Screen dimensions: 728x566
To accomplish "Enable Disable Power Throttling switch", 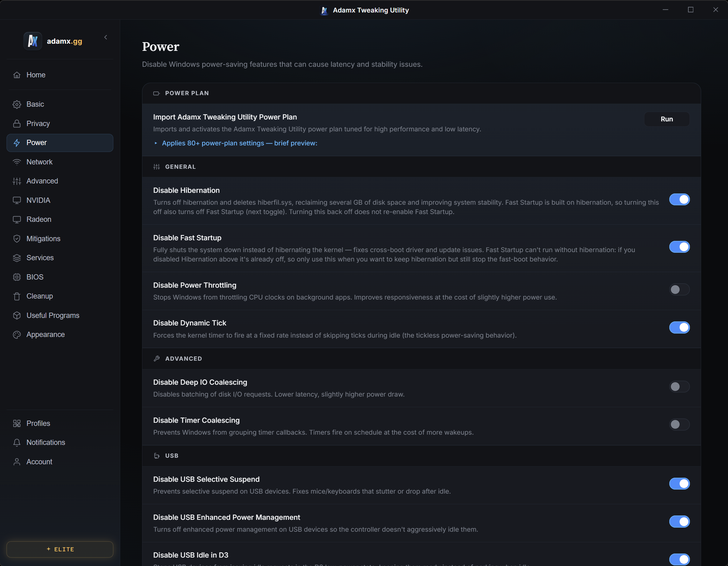I will point(679,290).
